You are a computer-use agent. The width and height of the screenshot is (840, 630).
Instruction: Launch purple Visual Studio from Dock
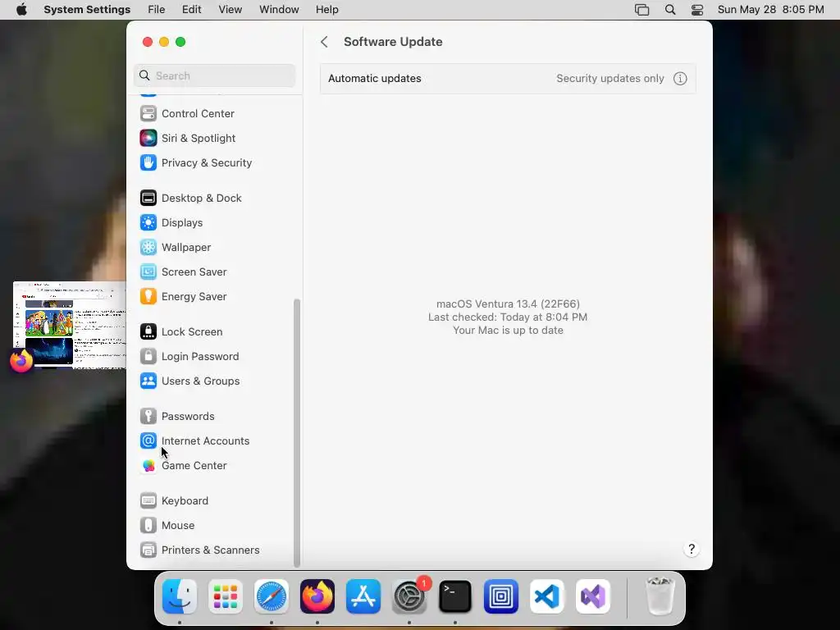tap(593, 596)
